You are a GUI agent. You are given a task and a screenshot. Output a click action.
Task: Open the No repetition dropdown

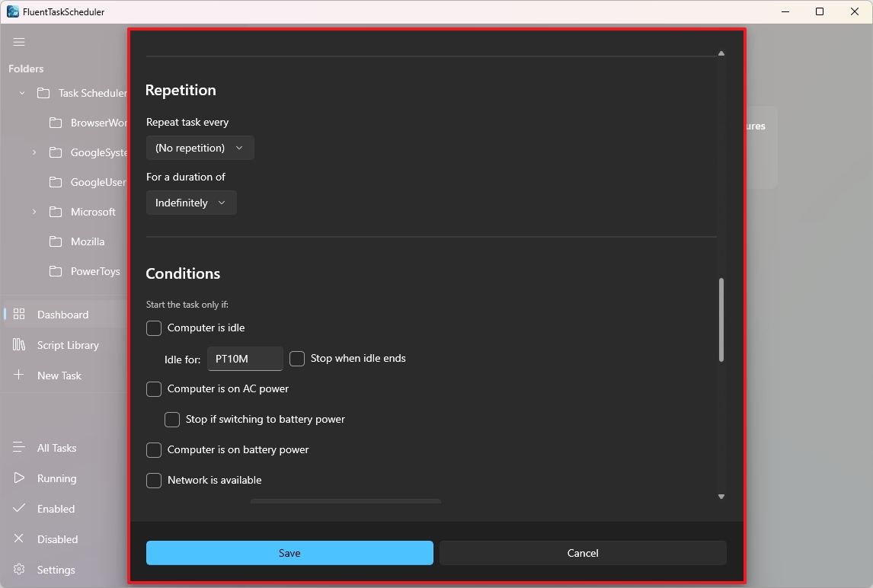tap(200, 148)
